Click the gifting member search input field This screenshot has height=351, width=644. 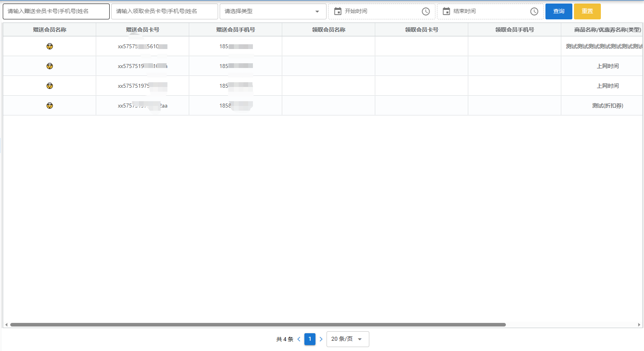pyautogui.click(x=56, y=11)
